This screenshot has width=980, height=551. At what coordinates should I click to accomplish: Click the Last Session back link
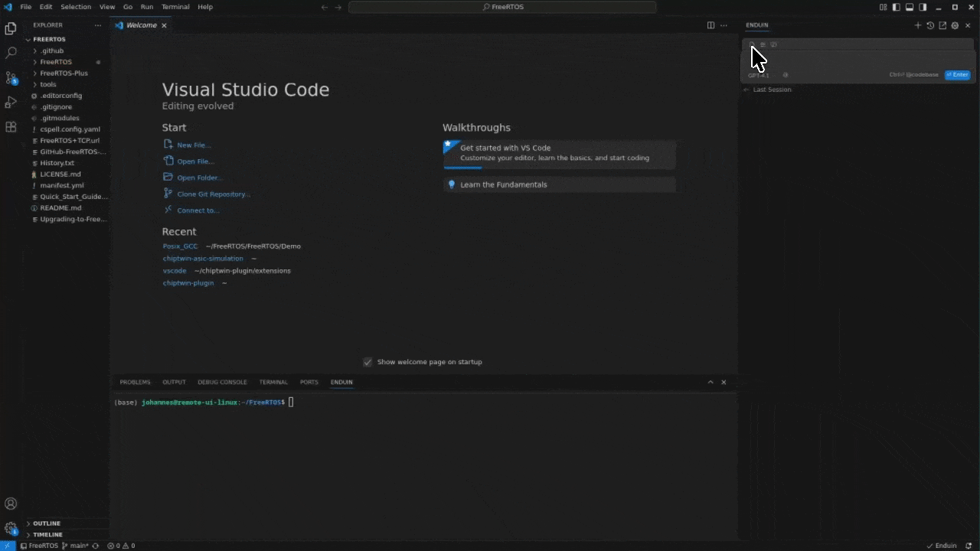pos(768,90)
